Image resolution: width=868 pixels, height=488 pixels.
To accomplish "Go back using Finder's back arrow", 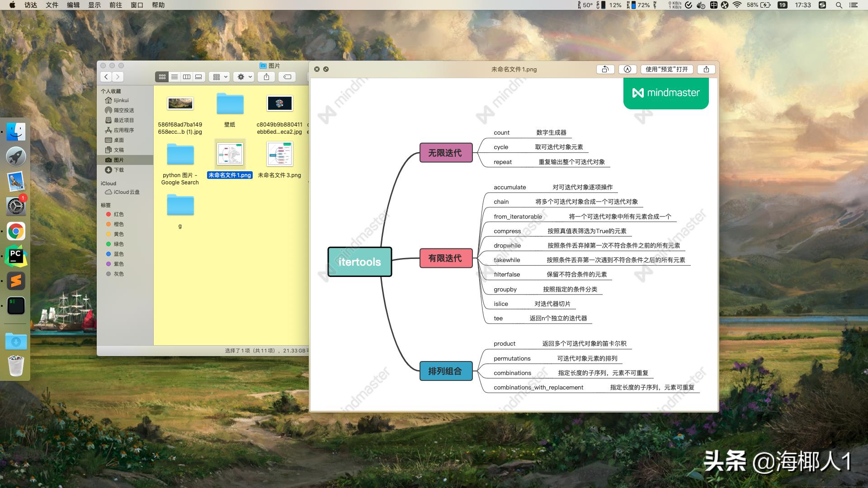I will click(106, 77).
